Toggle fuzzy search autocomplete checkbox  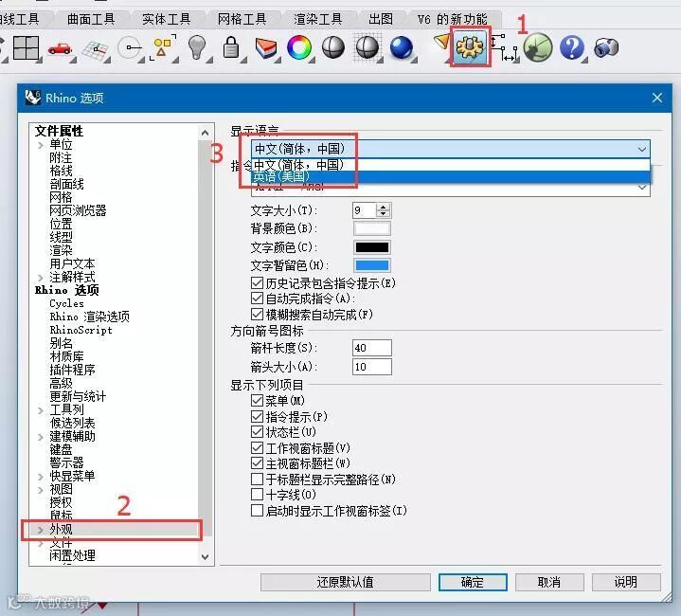(x=257, y=314)
